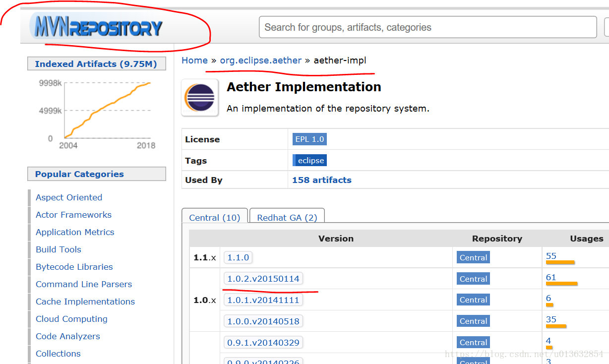Click the indexed artifacts growth chart
The image size is (609, 364).
pos(97,114)
